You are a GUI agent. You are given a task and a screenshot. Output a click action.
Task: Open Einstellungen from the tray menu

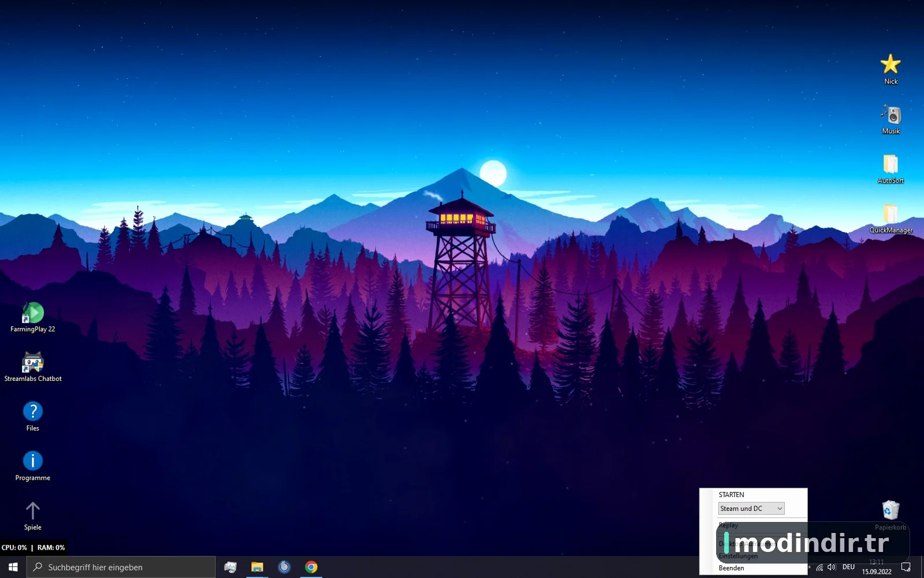pos(739,556)
